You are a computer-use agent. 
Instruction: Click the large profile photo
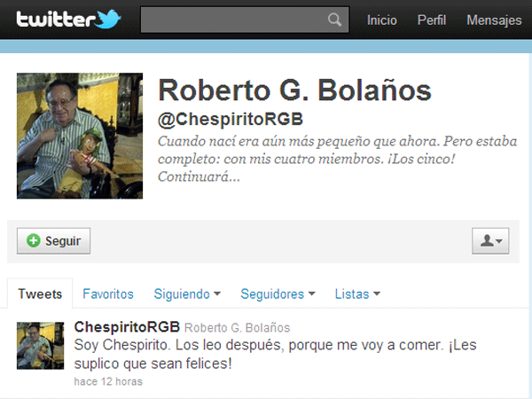click(80, 136)
